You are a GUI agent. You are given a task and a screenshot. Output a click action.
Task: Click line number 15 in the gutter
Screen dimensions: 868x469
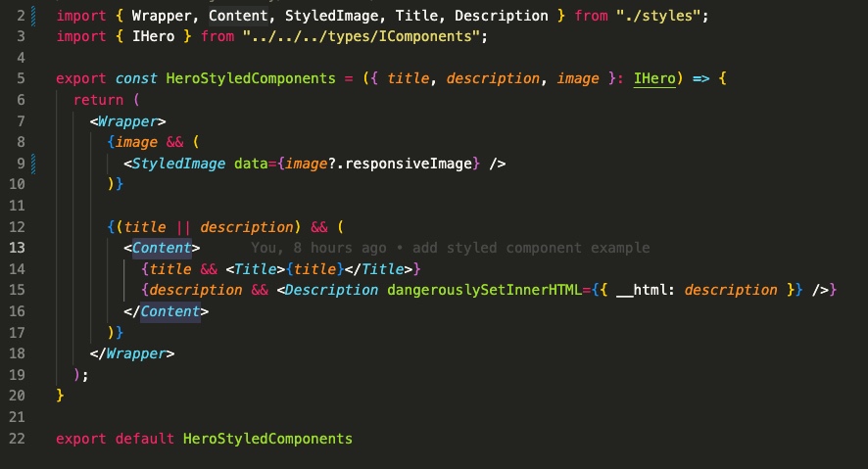17,290
